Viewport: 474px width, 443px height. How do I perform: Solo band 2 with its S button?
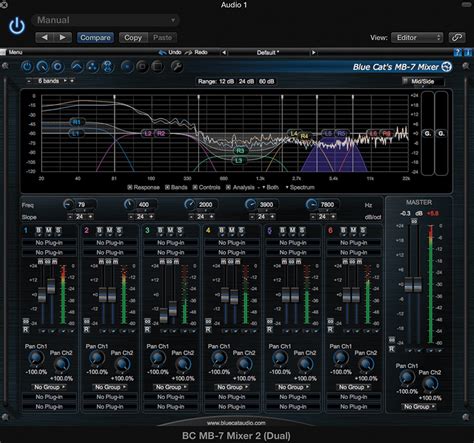119,230
